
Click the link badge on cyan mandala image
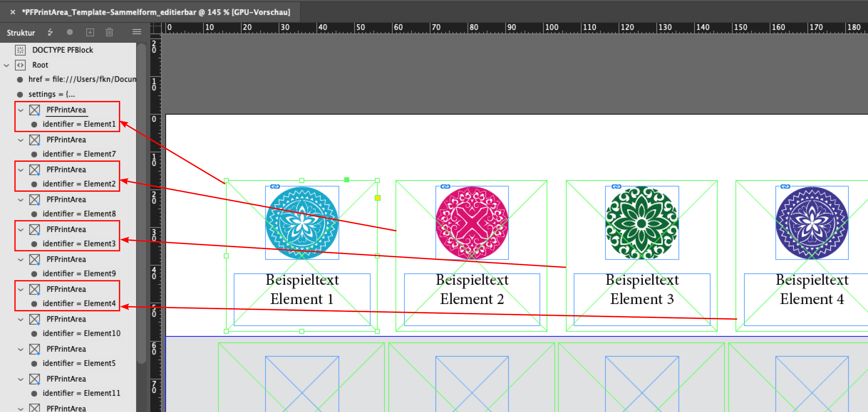click(x=275, y=187)
